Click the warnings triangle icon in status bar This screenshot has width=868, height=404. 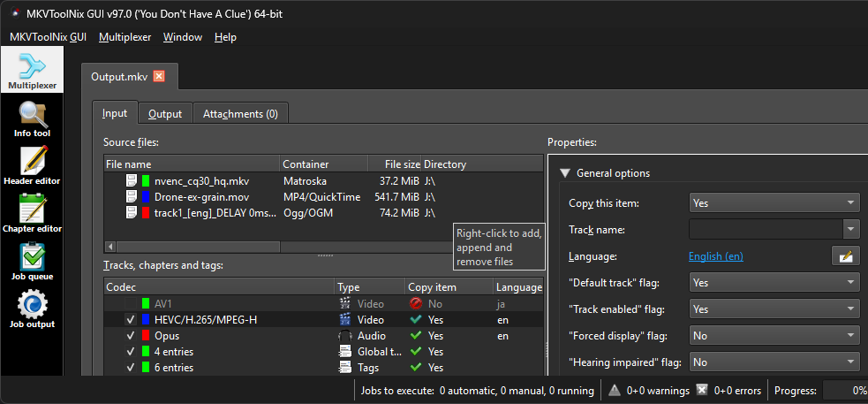[614, 390]
